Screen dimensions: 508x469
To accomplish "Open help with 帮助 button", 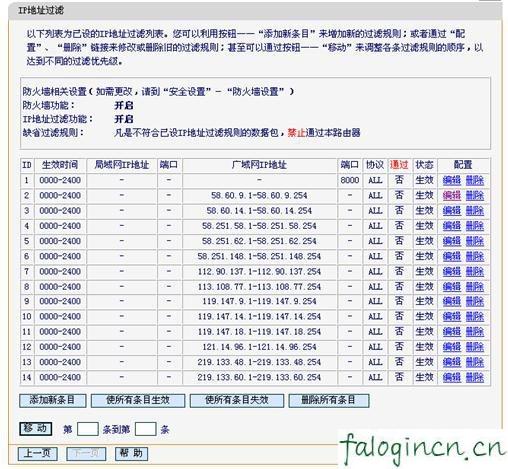I will pos(131,453).
